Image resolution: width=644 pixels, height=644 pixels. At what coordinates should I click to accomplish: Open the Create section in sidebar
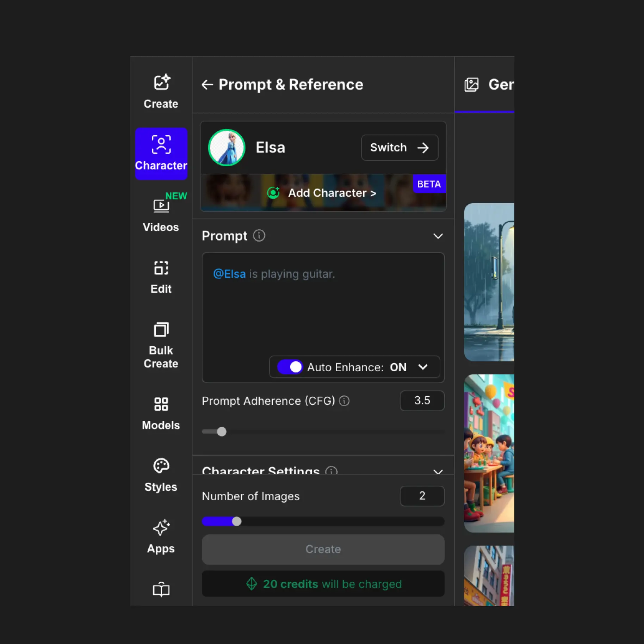click(x=161, y=92)
